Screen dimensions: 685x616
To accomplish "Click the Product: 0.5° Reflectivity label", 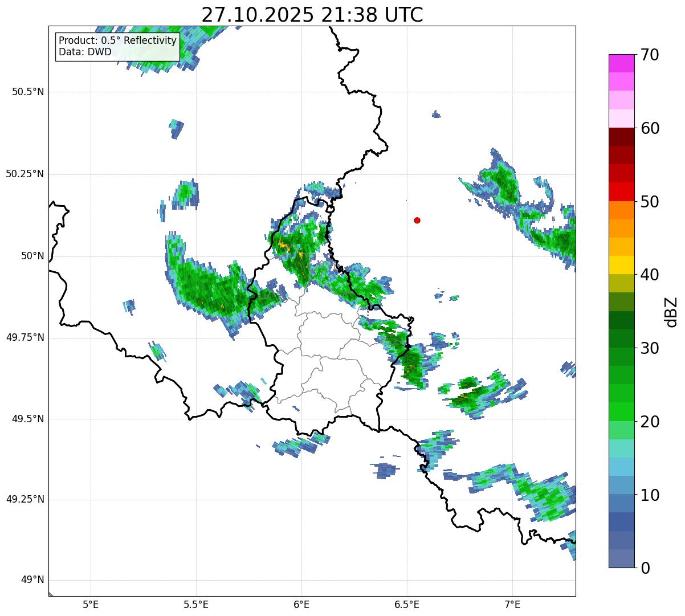I will click(x=117, y=41).
